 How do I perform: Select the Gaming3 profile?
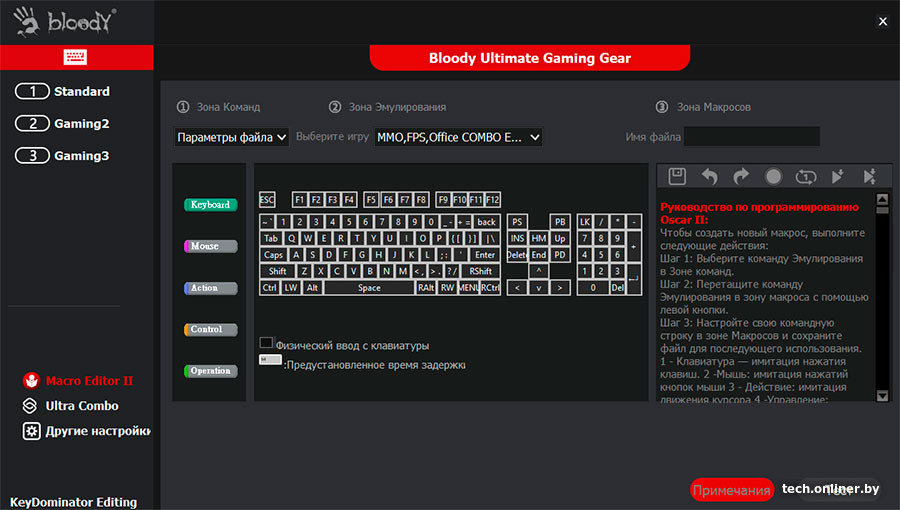[62, 155]
